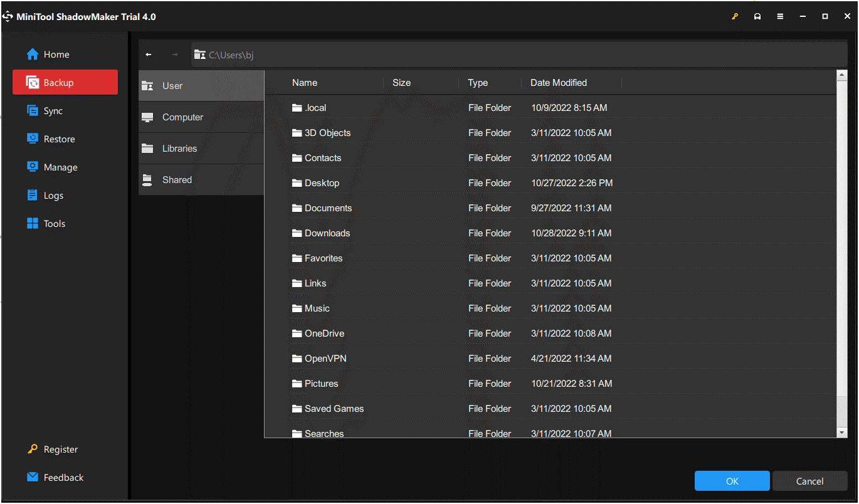The width and height of the screenshot is (859, 504).
Task: Click the OpenVPN folder icon
Action: coord(297,359)
